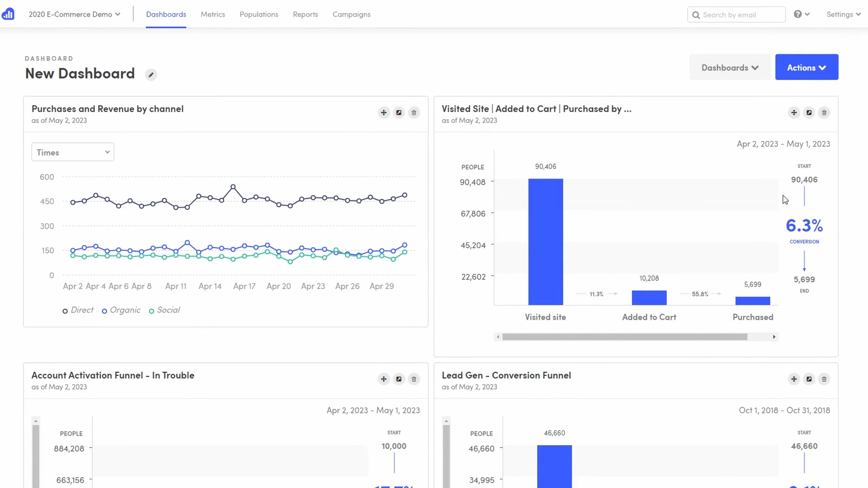Open the Campaigns tab
The height and width of the screenshot is (488, 868).
point(351,14)
